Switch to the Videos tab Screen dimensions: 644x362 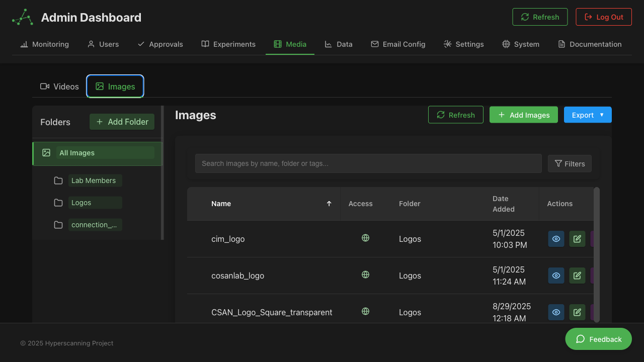tap(59, 86)
